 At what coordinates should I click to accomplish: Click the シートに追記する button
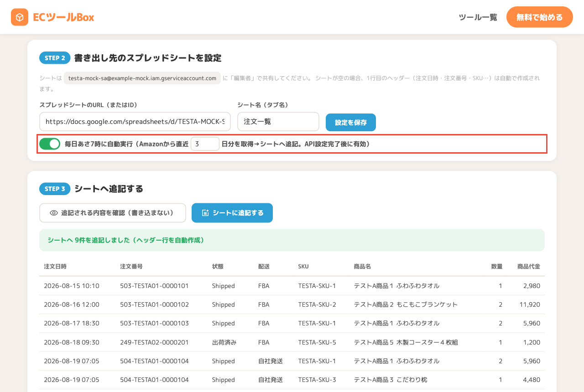[232, 213]
